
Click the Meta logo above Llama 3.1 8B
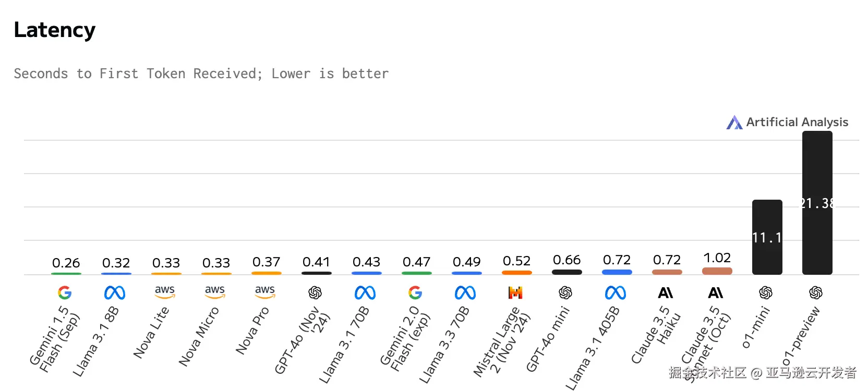click(115, 292)
